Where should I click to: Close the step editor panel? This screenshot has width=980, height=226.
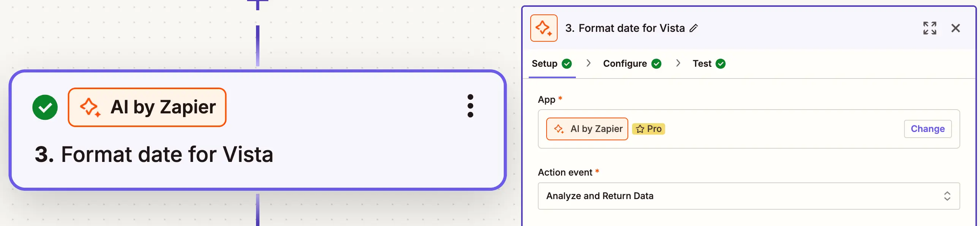point(955,28)
